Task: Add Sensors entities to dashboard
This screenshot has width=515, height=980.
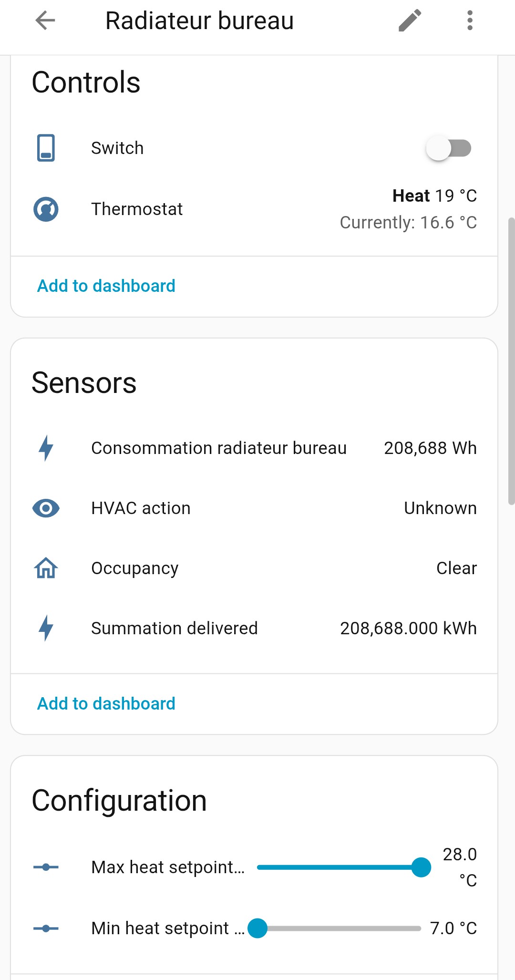Action: [x=106, y=704]
